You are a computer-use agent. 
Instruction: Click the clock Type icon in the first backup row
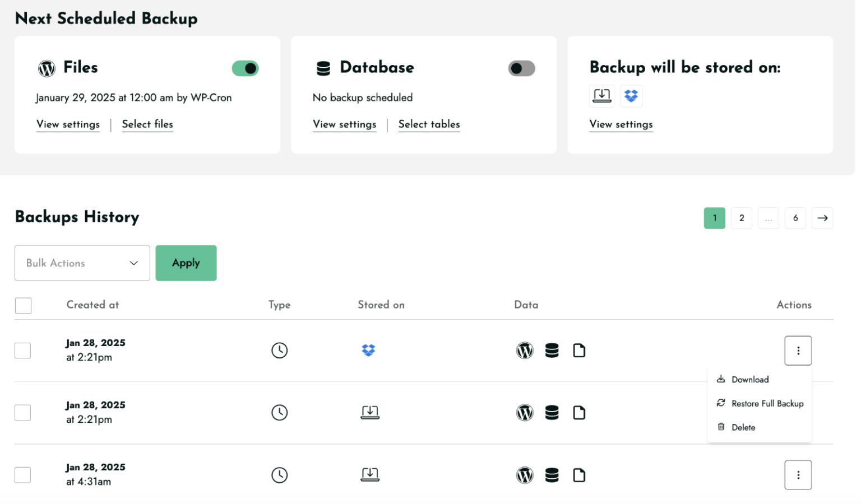pos(280,350)
